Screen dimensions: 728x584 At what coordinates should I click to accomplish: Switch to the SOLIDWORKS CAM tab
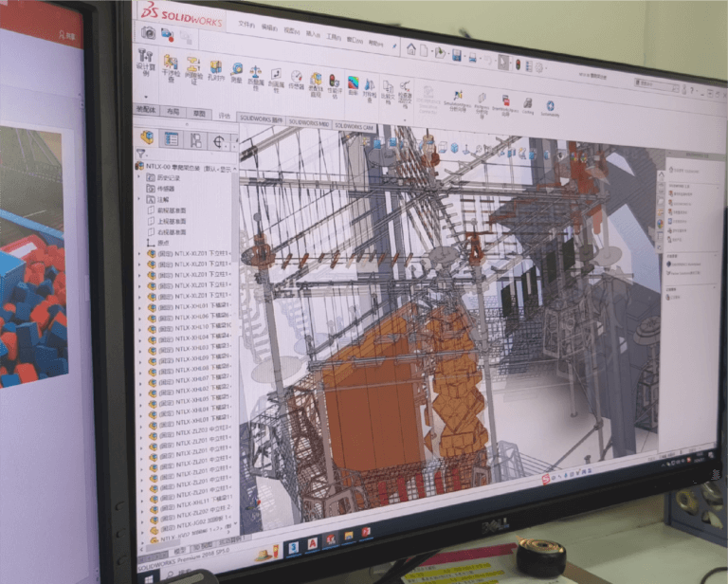coord(355,125)
